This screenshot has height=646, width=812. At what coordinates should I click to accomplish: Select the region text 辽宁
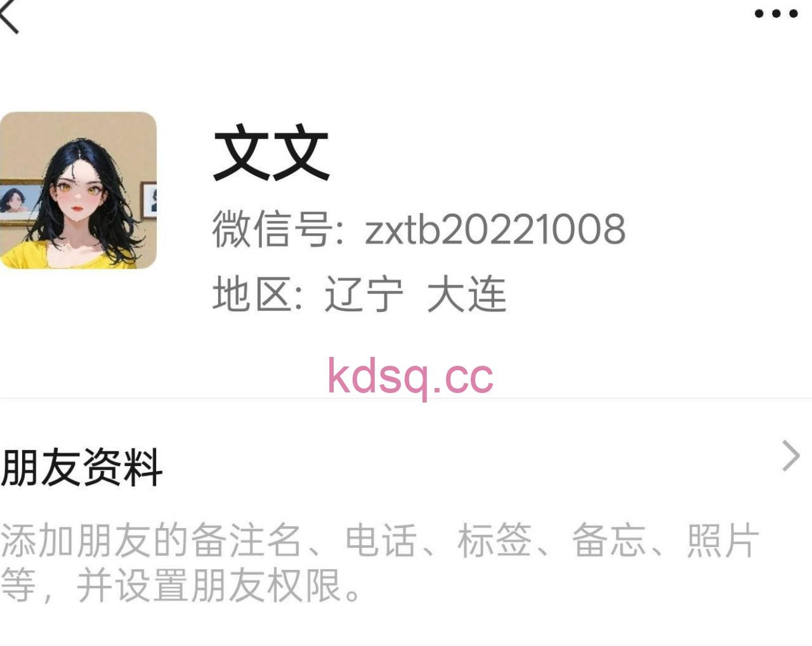(363, 294)
